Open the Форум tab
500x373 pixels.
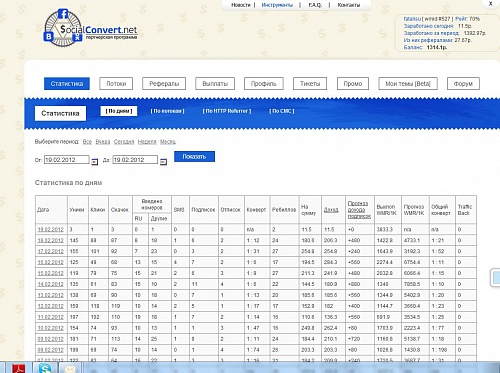pos(463,84)
